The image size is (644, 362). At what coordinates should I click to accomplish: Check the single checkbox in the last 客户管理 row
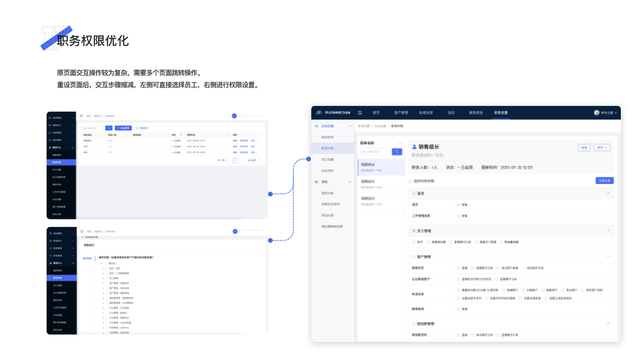[x=458, y=309]
